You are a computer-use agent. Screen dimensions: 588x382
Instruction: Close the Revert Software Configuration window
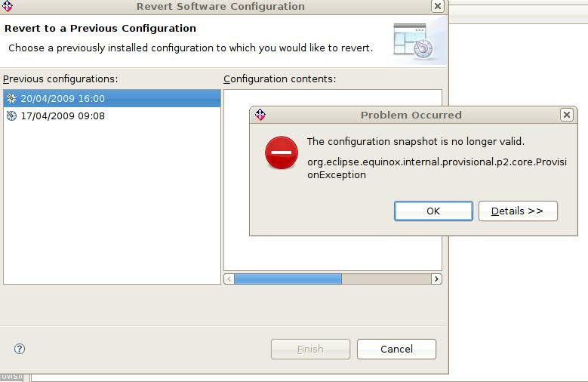tap(438, 6)
